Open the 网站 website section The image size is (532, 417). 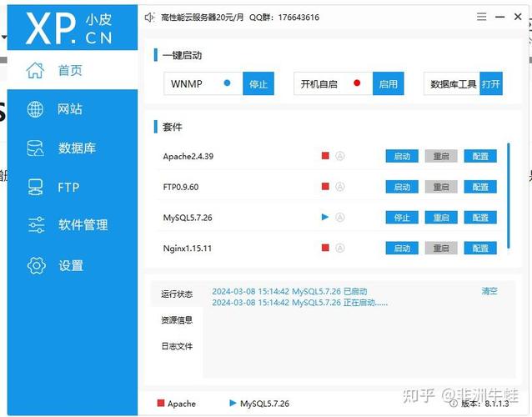(x=73, y=109)
